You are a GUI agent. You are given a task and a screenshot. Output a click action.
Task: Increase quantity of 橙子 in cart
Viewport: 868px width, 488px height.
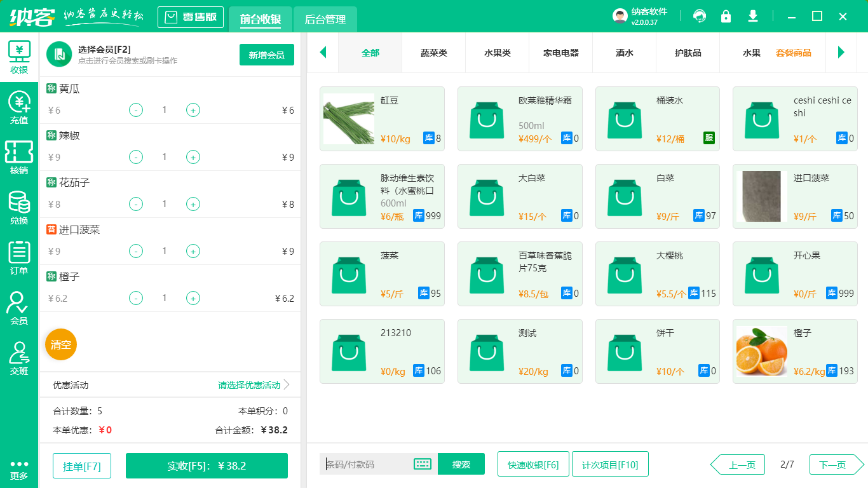(193, 298)
